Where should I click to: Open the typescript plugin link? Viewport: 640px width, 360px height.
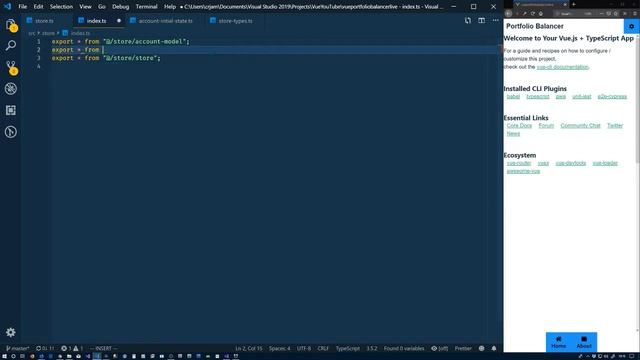coord(538,97)
